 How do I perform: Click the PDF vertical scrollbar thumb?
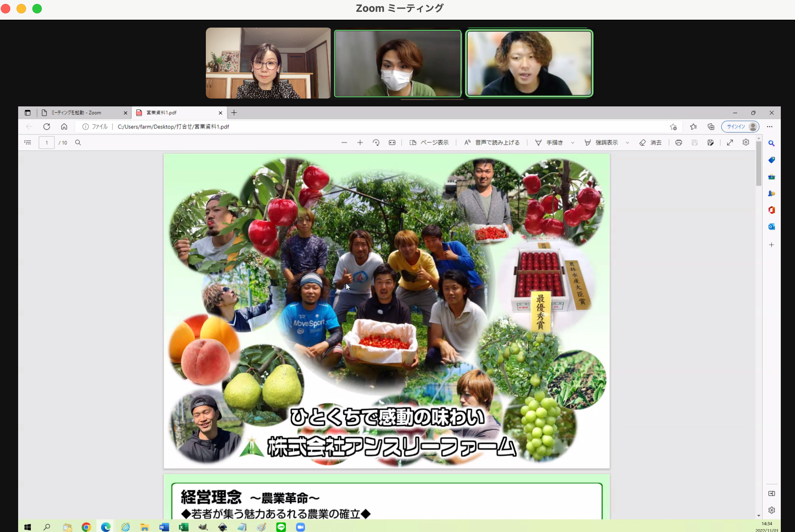pos(759,163)
